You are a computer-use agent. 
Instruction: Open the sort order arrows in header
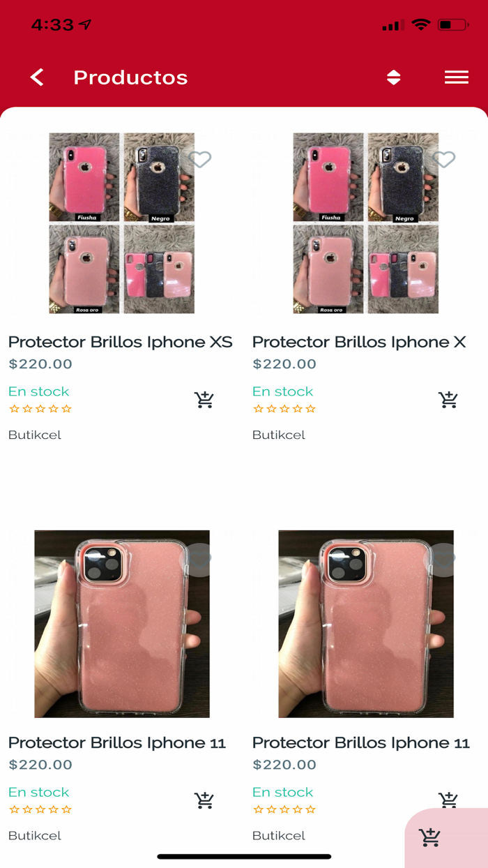(x=394, y=77)
